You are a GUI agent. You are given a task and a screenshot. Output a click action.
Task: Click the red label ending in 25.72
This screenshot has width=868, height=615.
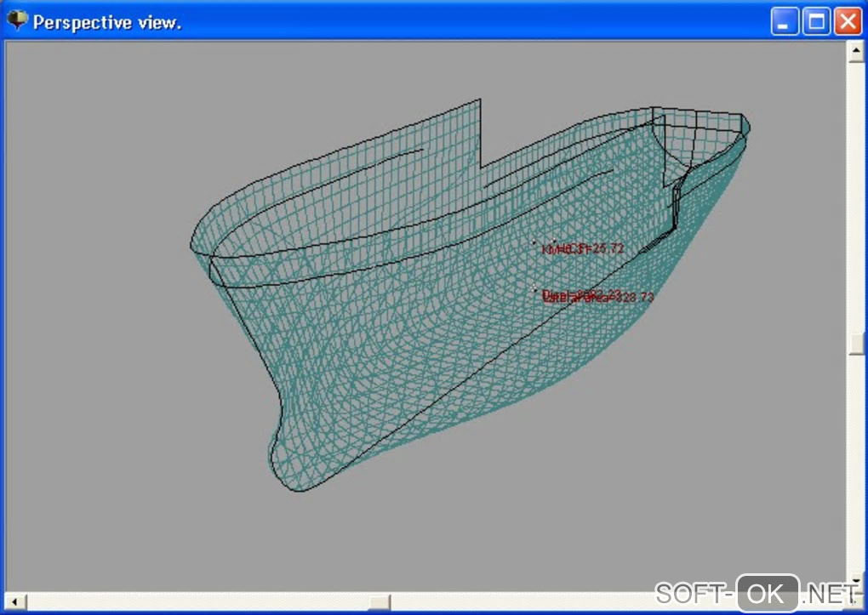coord(582,248)
